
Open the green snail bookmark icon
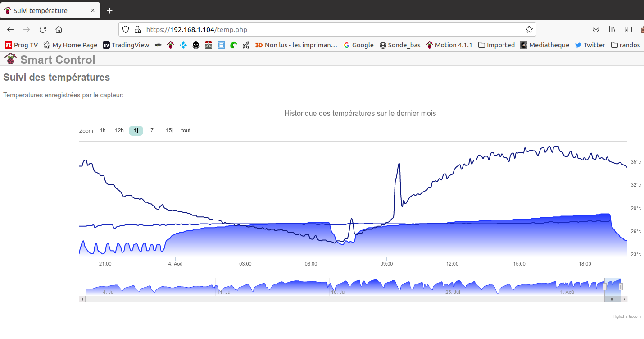point(233,45)
